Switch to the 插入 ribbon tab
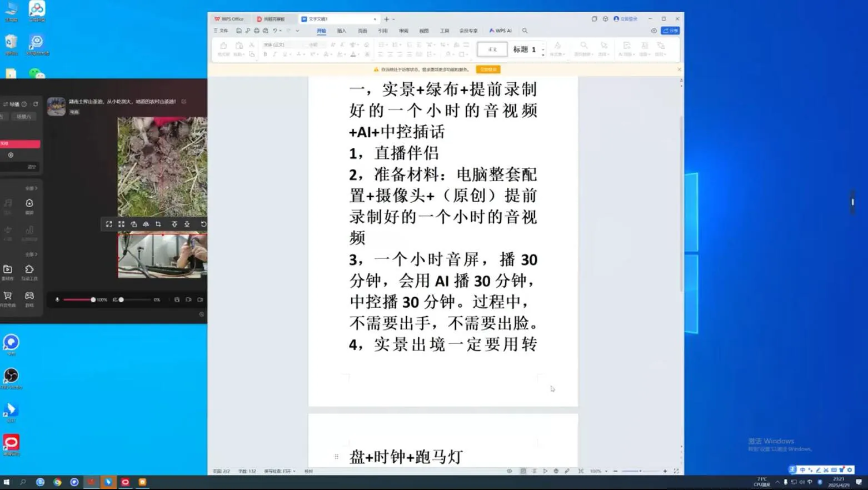 click(341, 31)
